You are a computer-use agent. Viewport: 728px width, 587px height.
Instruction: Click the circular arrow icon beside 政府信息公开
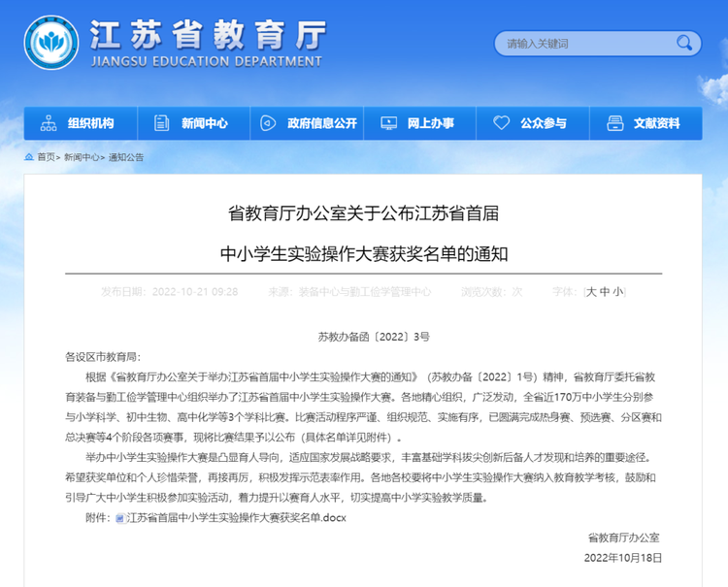click(268, 123)
